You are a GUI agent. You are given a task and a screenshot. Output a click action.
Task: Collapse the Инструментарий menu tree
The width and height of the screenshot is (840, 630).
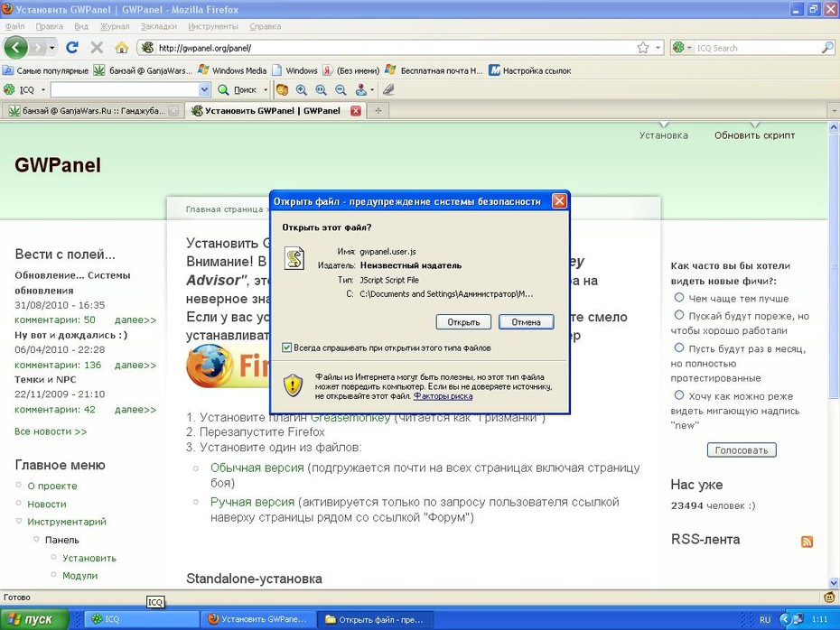pyautogui.click(x=19, y=521)
